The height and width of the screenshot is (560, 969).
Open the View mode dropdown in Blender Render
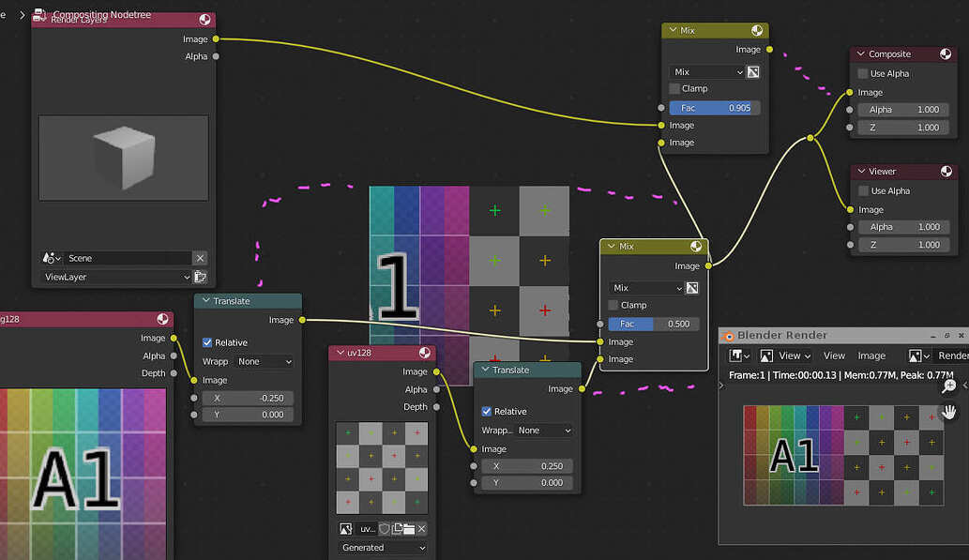pyautogui.click(x=786, y=356)
